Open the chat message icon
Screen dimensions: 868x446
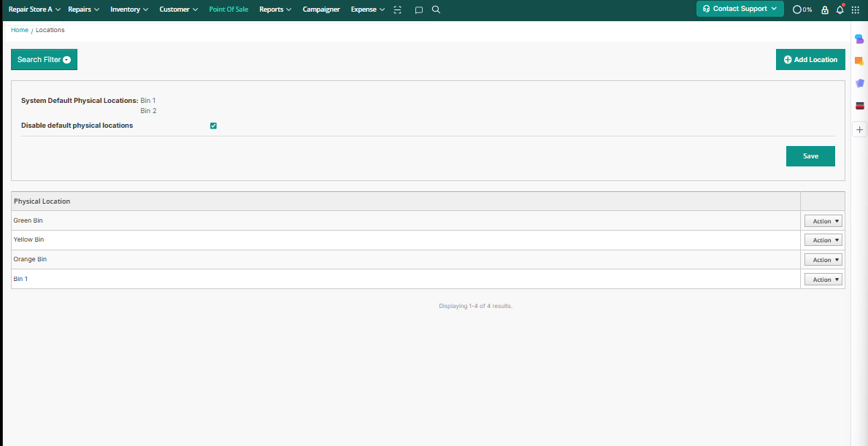418,9
